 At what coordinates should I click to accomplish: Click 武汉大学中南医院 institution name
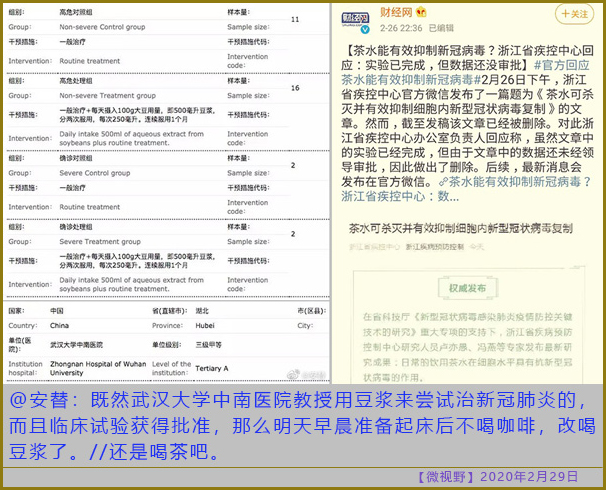pyautogui.click(x=77, y=345)
